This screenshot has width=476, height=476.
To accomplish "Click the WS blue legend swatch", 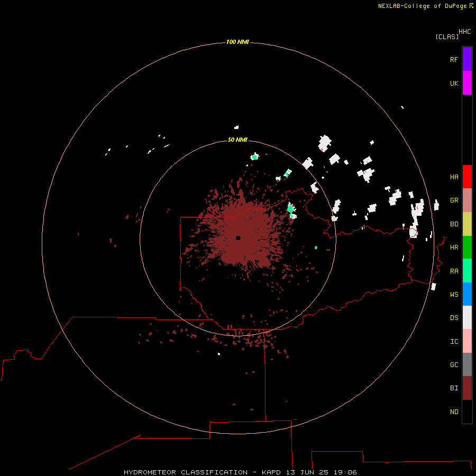I will pyautogui.click(x=467, y=294).
